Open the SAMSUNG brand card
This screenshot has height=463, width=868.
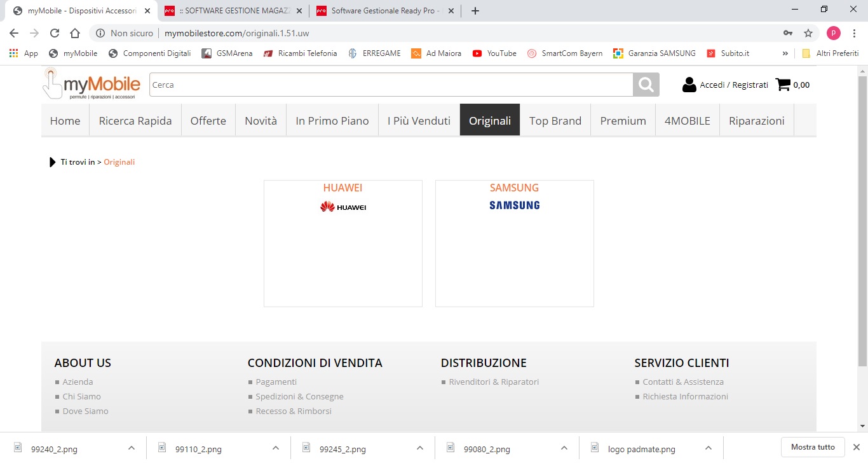click(x=515, y=244)
